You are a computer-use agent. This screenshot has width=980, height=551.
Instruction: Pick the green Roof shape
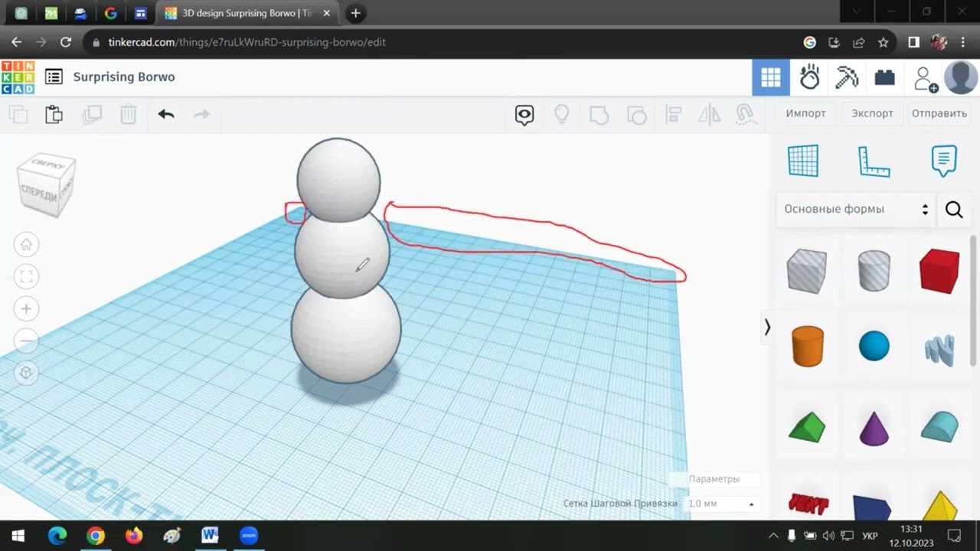tap(807, 427)
